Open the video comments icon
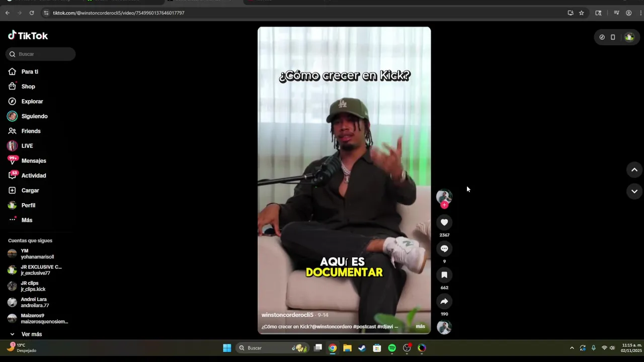Viewport: 644px width, 362px height. pos(444,248)
